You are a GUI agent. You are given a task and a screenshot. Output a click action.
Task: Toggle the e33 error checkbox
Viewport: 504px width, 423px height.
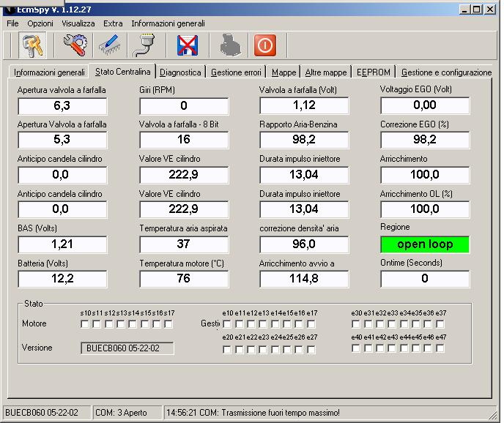[x=392, y=324]
